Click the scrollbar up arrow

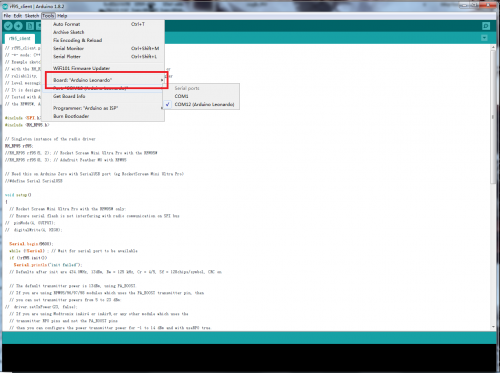(493, 48)
